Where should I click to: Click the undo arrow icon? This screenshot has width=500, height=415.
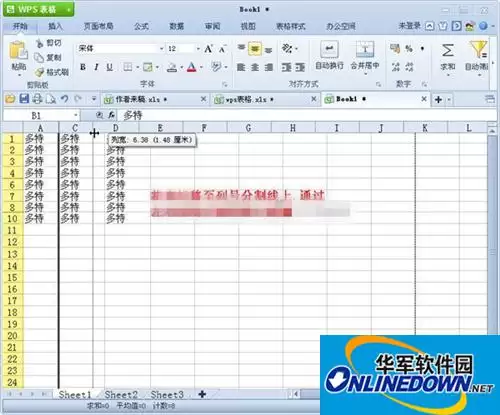(x=65, y=99)
